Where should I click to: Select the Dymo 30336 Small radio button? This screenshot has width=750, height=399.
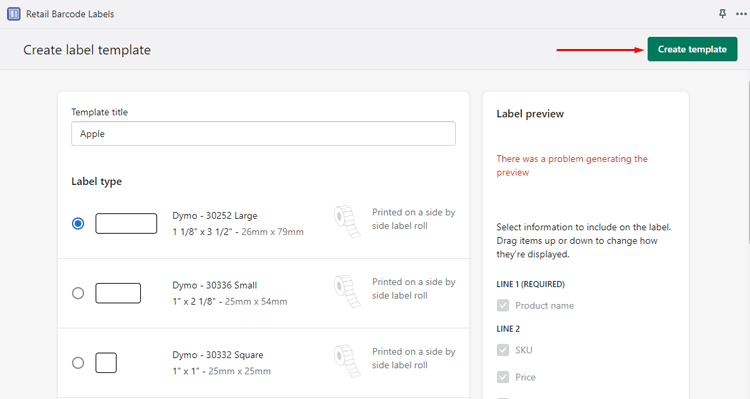pyautogui.click(x=78, y=293)
